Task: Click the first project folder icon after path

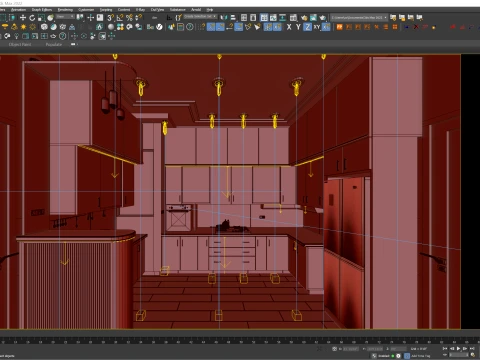Action: (393, 18)
